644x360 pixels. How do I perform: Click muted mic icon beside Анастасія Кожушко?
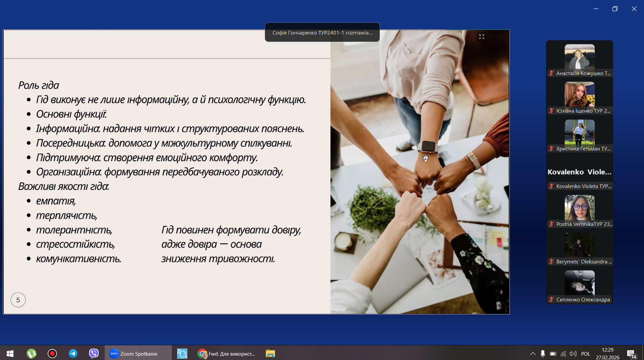pyautogui.click(x=551, y=73)
